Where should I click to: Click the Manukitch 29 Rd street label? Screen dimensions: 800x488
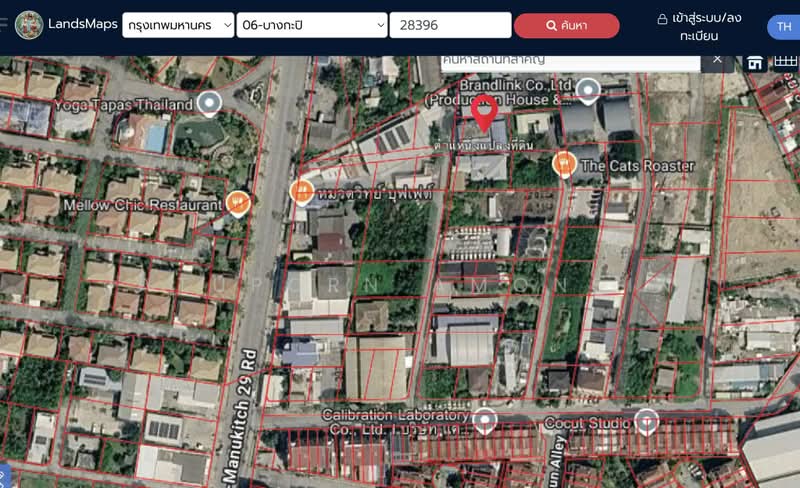pos(240,416)
